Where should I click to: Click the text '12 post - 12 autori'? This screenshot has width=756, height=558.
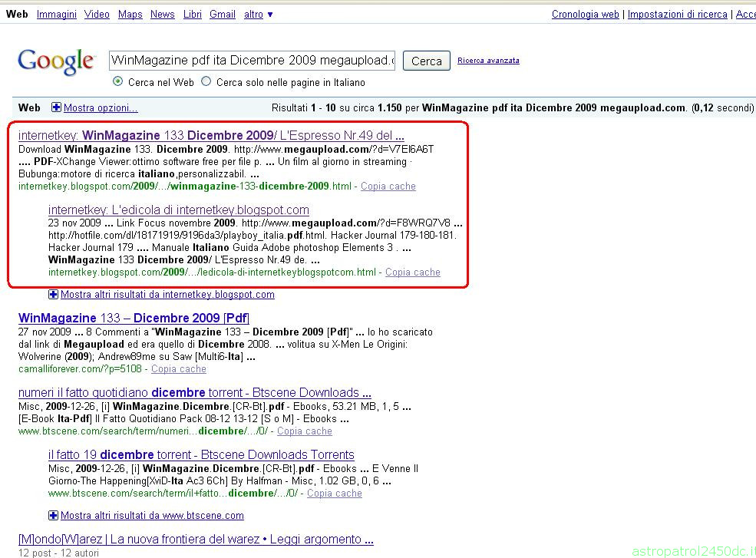[58, 553]
